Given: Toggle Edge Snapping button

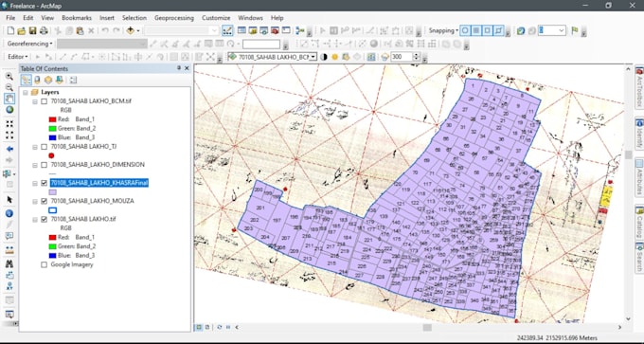Looking at the screenshot, I should [x=498, y=31].
